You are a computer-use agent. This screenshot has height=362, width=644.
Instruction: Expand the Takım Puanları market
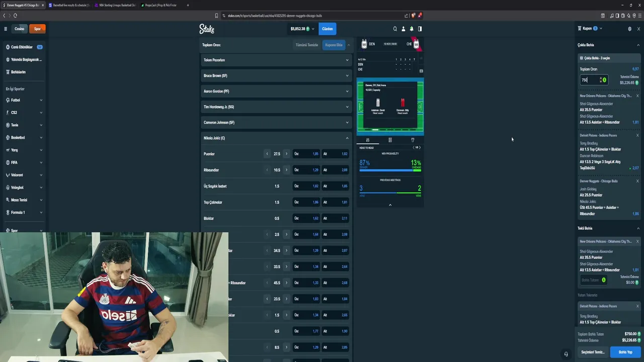tap(276, 60)
